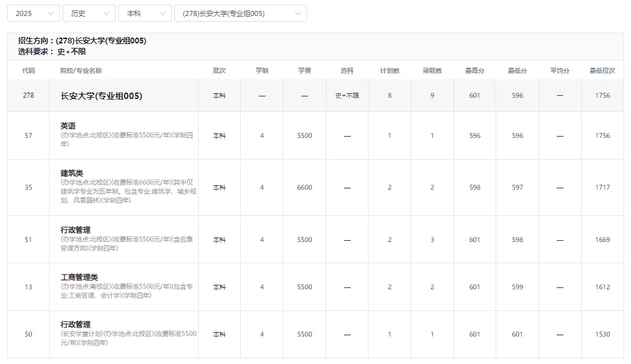Screen dimensions: 631x364
Task: Click lowest rank 1669 in the table
Action: tap(602, 239)
